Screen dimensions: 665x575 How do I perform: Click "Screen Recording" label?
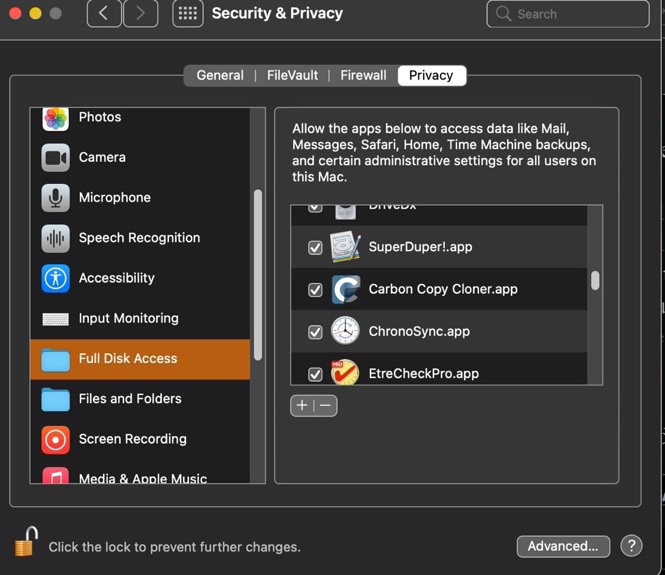click(x=132, y=439)
